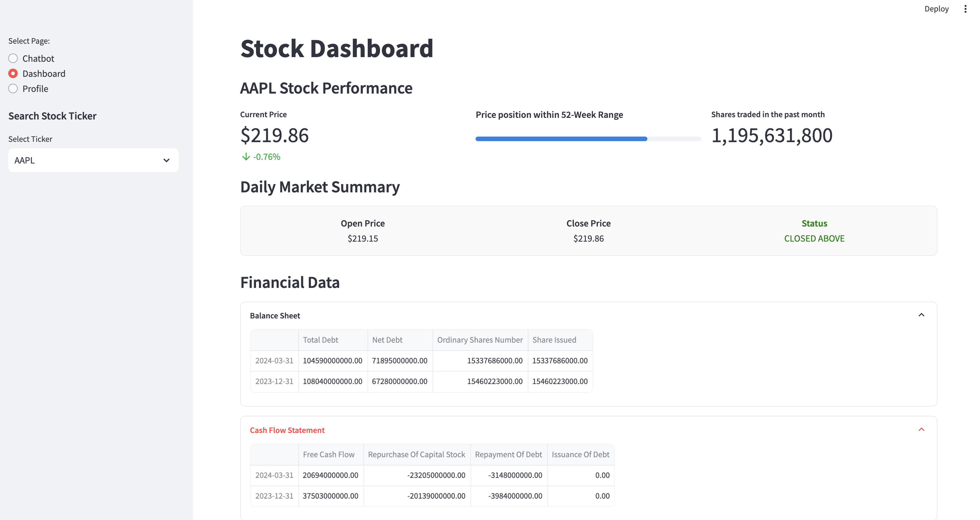This screenshot has height=520, width=980.
Task: Select the Dashboard radio option
Action: (13, 73)
